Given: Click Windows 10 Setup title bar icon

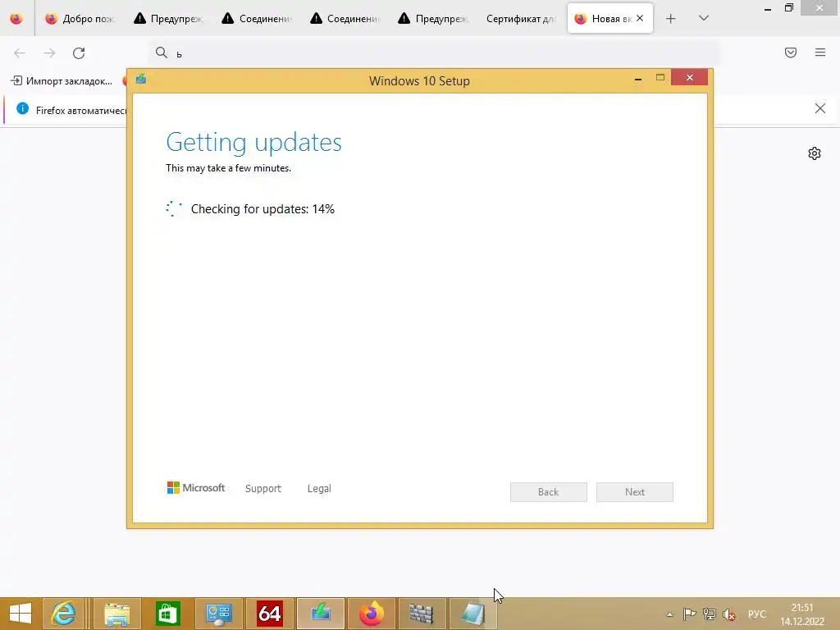Looking at the screenshot, I should point(141,80).
